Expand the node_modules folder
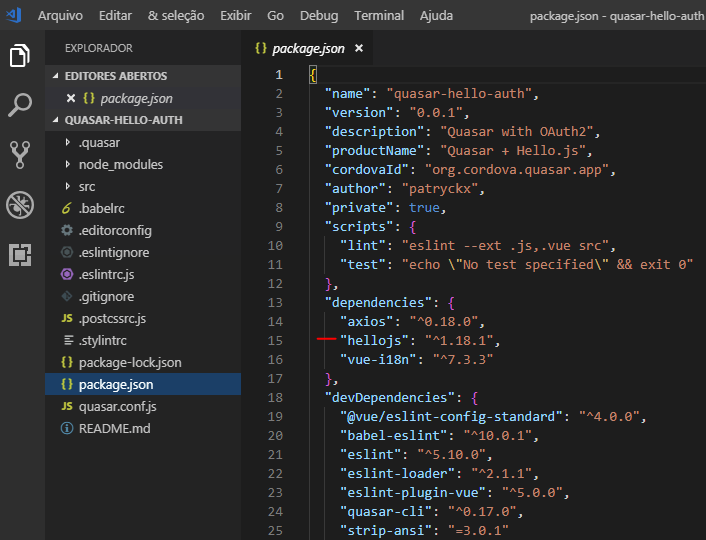Image resolution: width=706 pixels, height=540 pixels. pos(120,164)
